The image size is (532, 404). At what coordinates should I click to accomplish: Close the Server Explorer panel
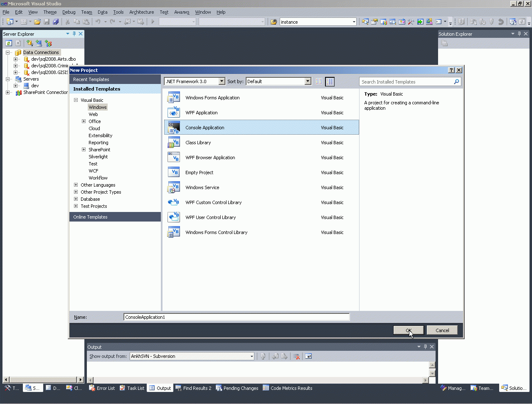tap(81, 34)
